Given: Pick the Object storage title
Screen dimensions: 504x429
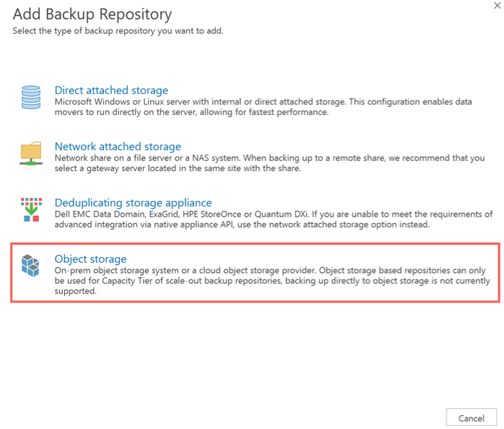Looking at the screenshot, I should (x=90, y=259).
